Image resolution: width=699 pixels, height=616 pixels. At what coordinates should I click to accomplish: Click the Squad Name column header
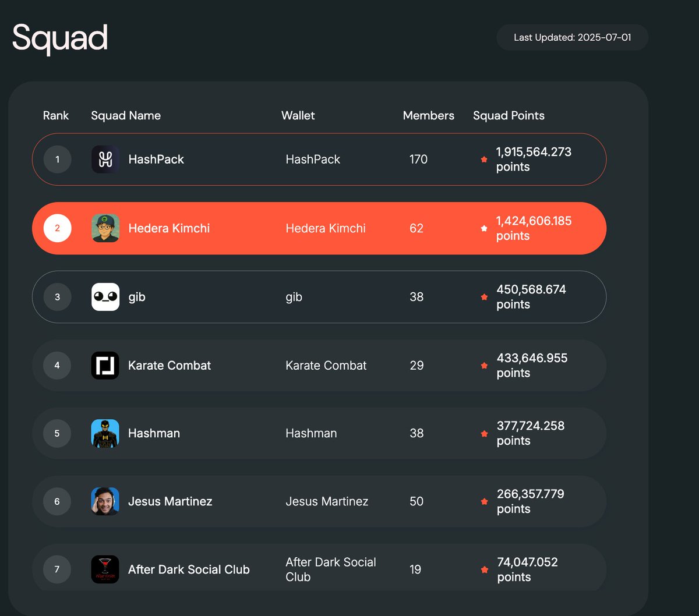coord(126,115)
